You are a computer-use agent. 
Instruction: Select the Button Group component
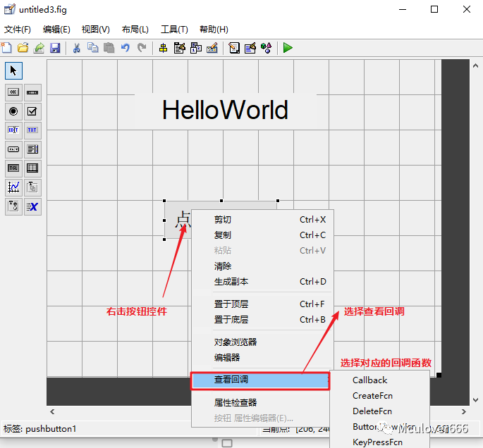tap(13, 206)
